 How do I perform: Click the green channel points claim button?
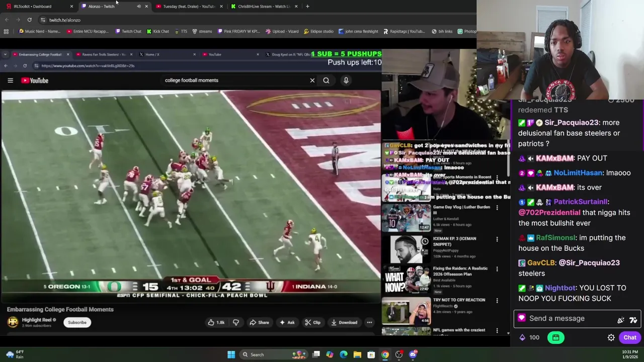[x=555, y=338]
